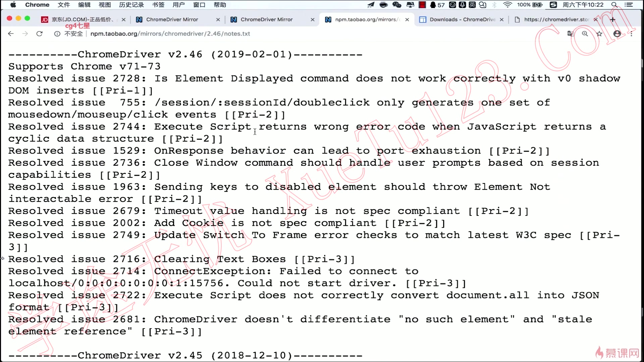Bookmark this page with star icon
Viewport: 644px width, 362px height.
pyautogui.click(x=599, y=34)
